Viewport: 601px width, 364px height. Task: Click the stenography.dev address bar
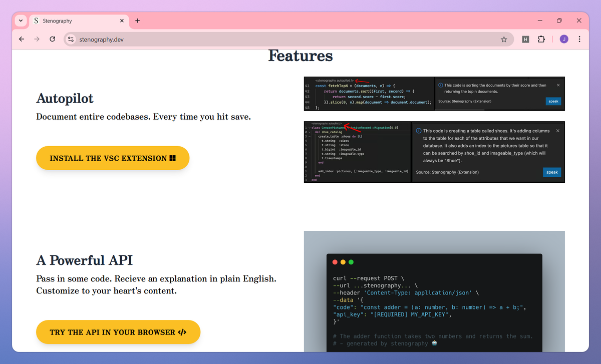pyautogui.click(x=288, y=39)
